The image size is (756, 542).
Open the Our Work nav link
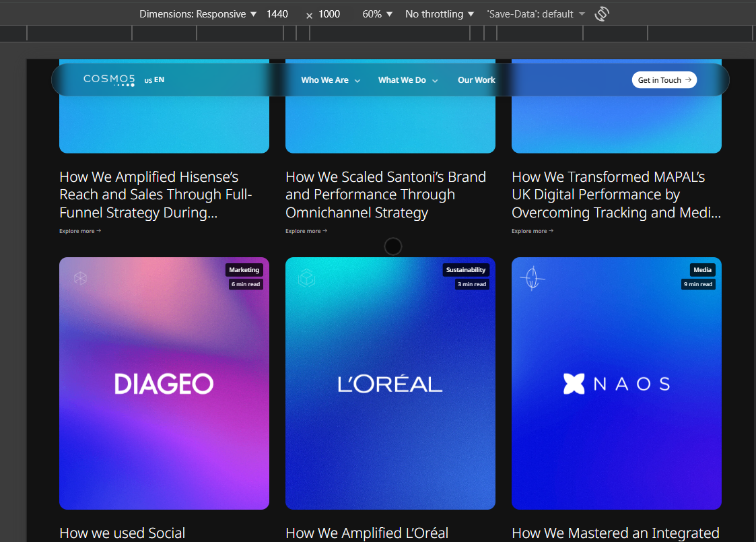click(476, 80)
